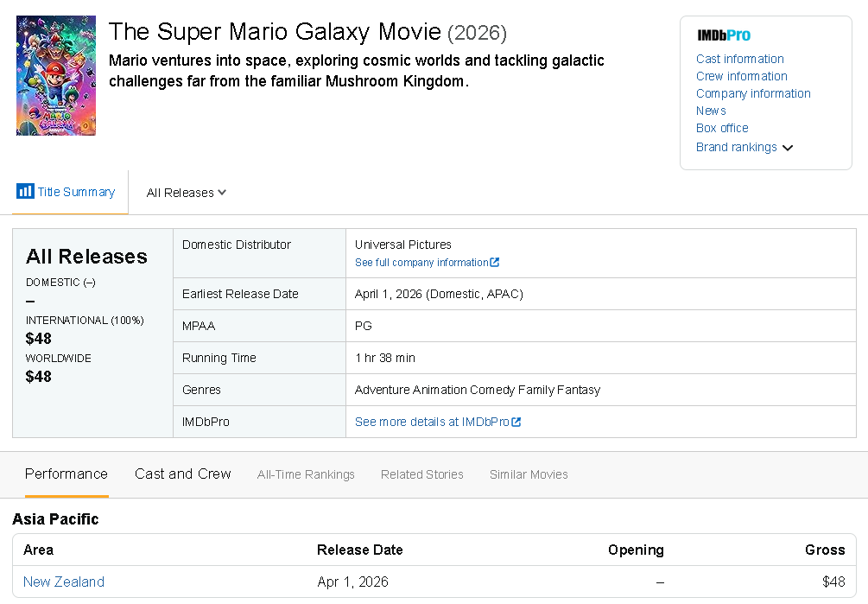Click the April 1, 2026 earliest release value
The height and width of the screenshot is (604, 868).
coord(439,294)
